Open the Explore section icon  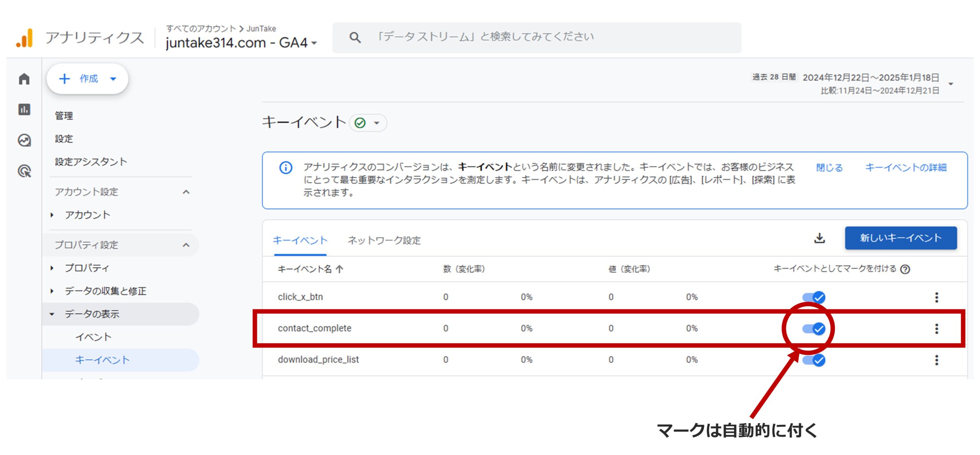24,140
